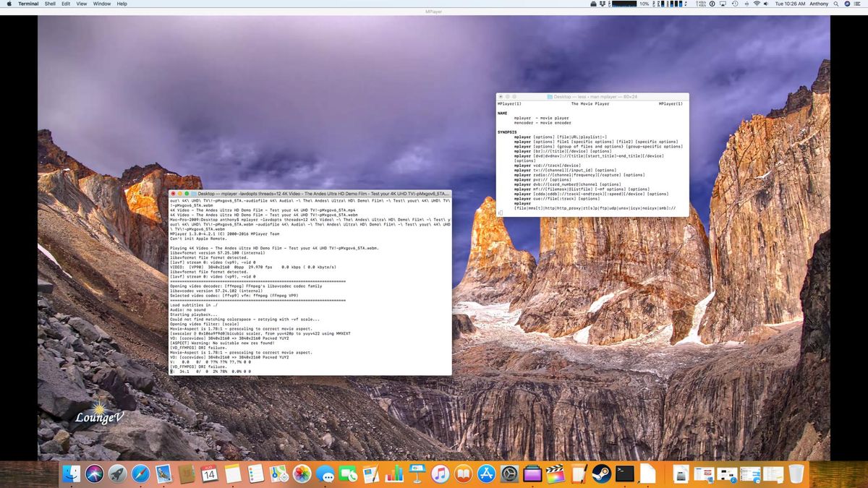Toggle Wi-Fi from the menu bar icon

pyautogui.click(x=757, y=4)
